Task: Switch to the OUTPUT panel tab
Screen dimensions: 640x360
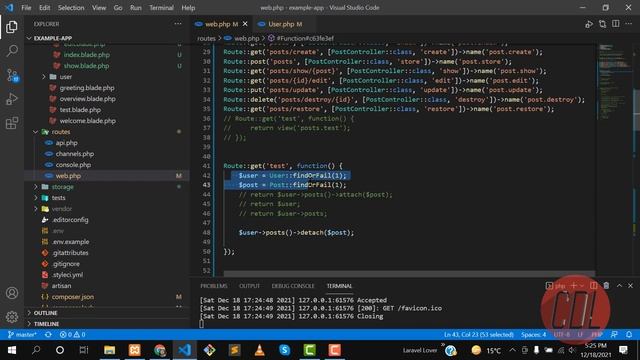Action: [249, 286]
